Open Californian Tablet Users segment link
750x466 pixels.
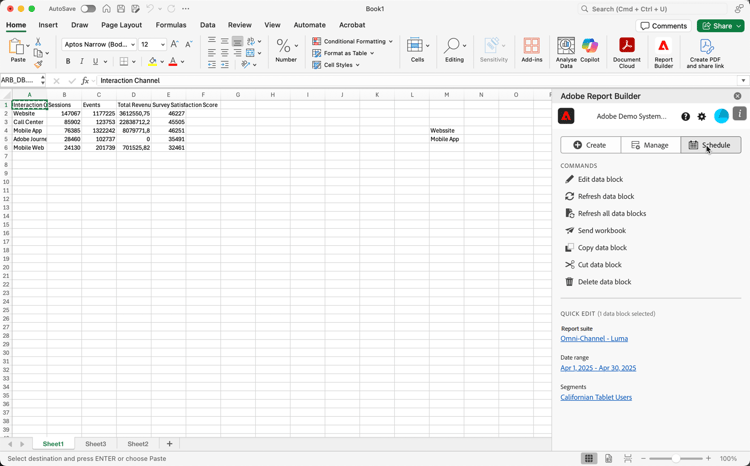(596, 397)
